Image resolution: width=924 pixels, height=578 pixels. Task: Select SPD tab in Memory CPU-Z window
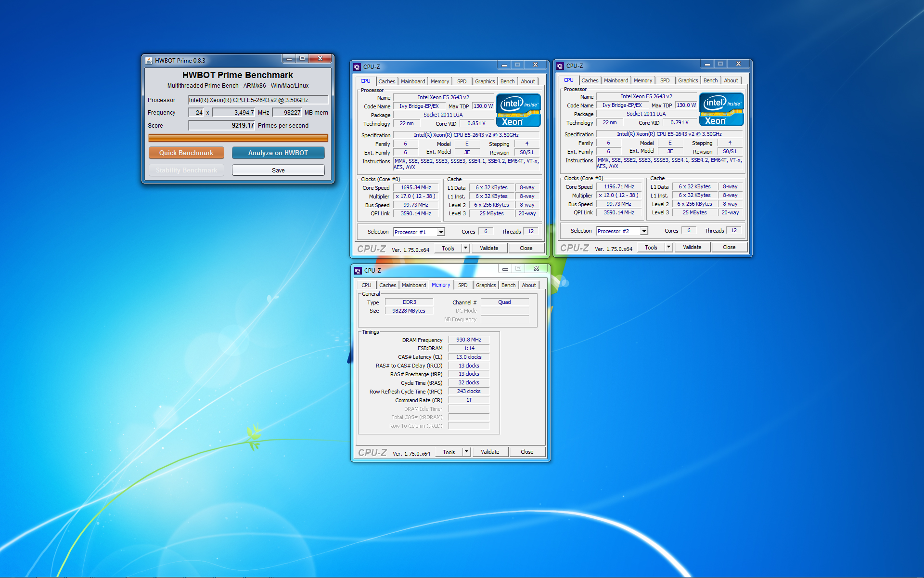[x=463, y=285]
